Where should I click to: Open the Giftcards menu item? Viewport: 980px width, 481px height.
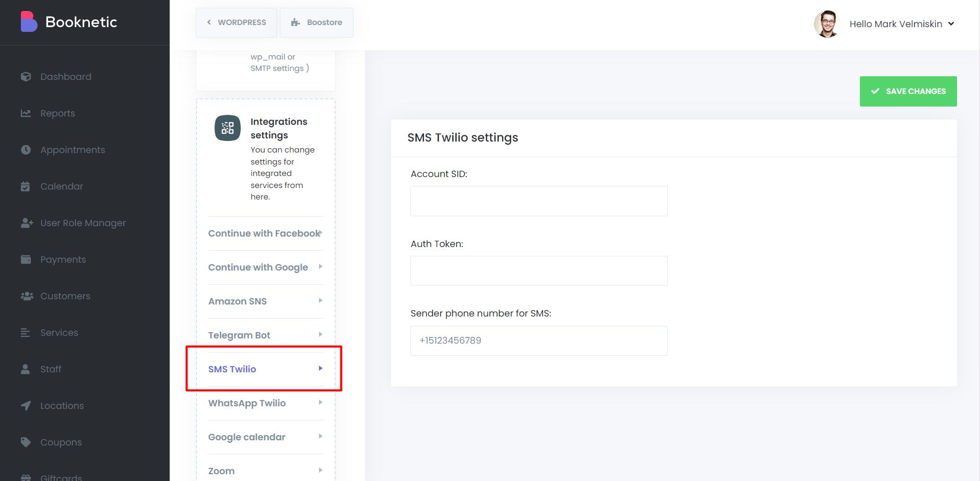coord(61,477)
